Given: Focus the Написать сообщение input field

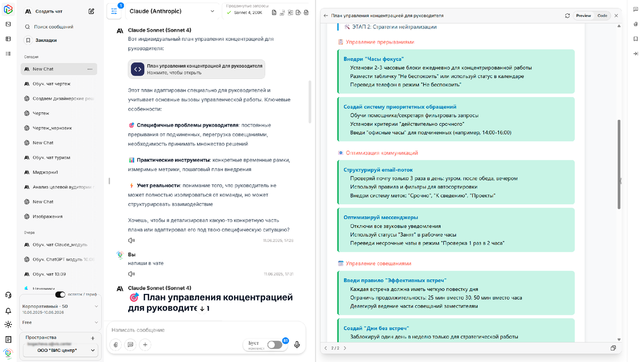Looking at the screenshot, I should pos(206,330).
